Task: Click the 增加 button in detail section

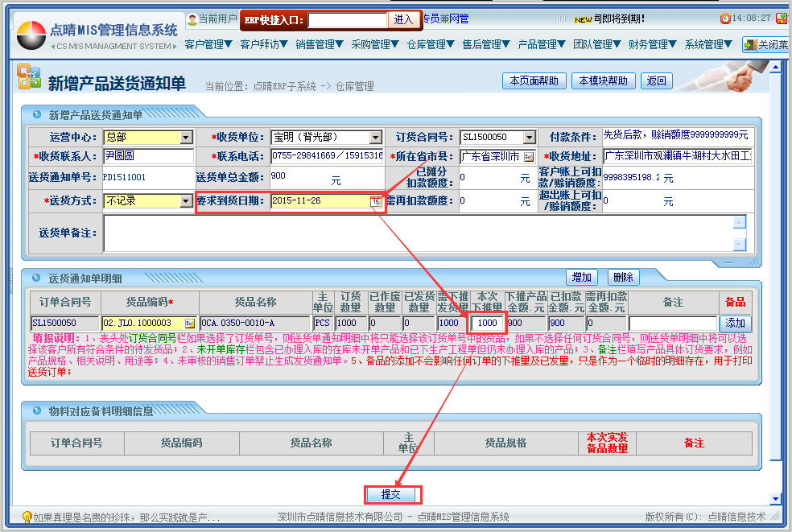Action: [x=581, y=278]
